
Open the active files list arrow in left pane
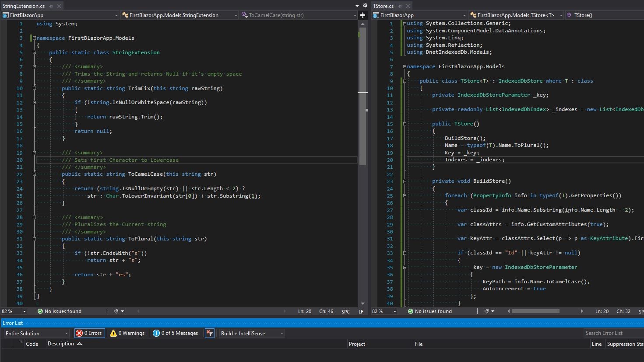(x=357, y=6)
